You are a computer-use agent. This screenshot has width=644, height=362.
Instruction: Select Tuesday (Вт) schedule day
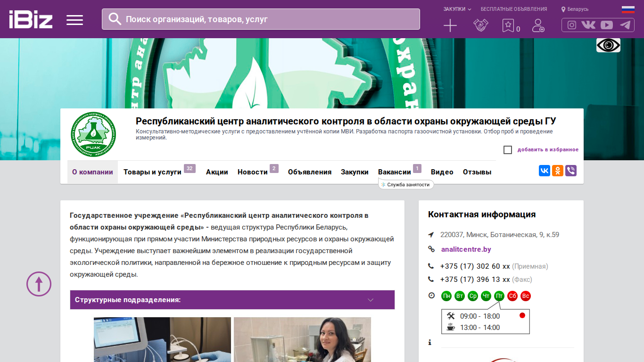pyautogui.click(x=460, y=296)
